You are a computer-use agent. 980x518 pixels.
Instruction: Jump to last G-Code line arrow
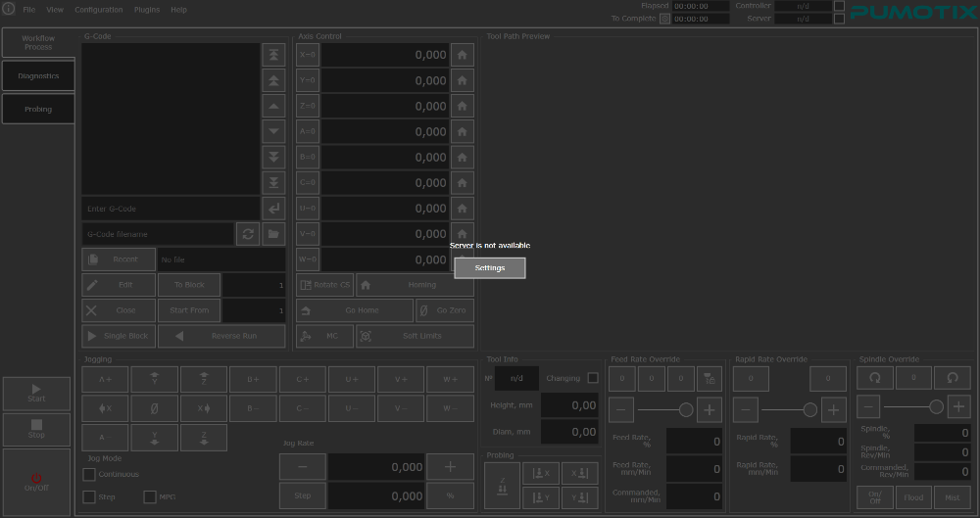273,183
